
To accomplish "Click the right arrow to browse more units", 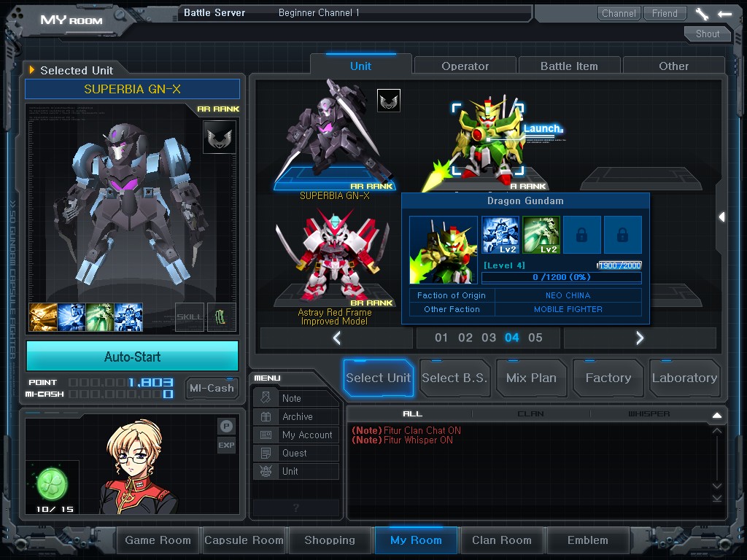I will tap(640, 338).
